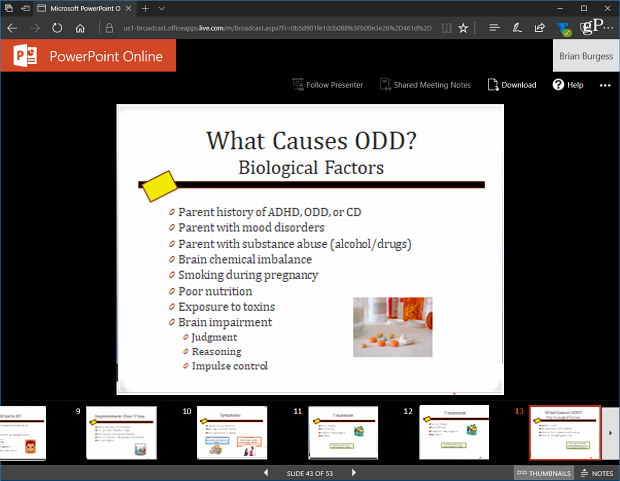Toggle the Notes pane

click(597, 473)
